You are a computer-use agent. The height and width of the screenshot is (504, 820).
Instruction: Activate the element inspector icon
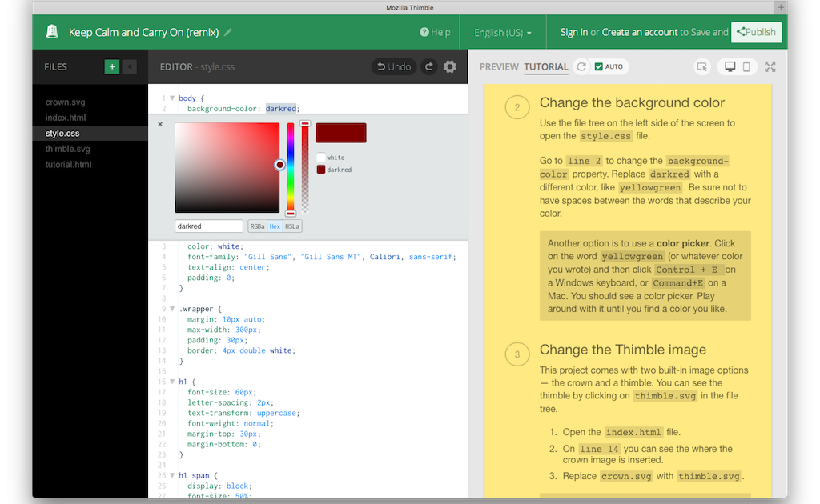coord(702,67)
